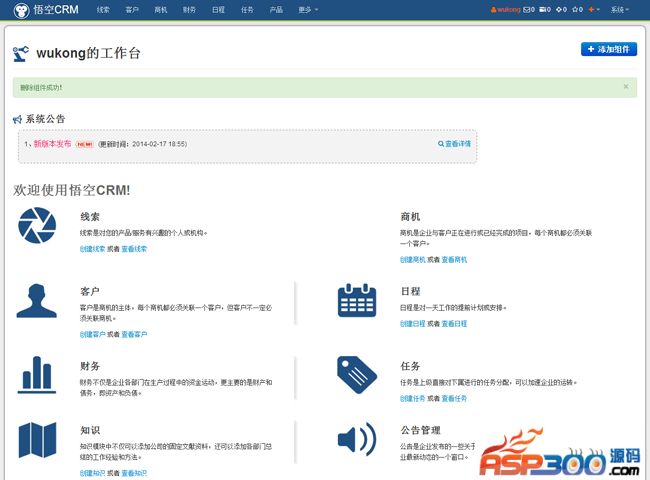
Task: Click the 创建线索 link
Action: tap(92, 248)
